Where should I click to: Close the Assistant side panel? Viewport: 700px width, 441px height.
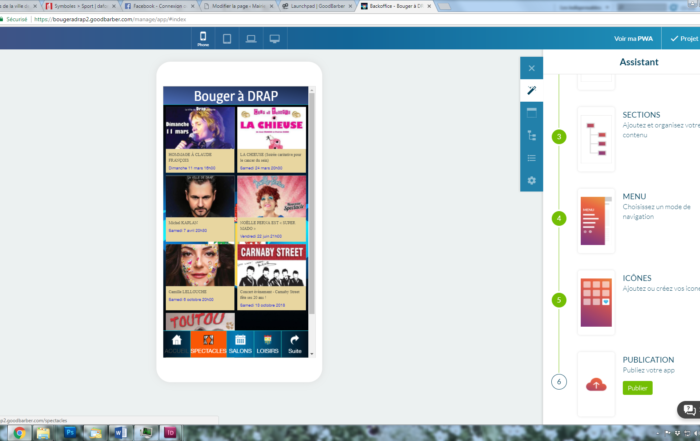click(x=531, y=68)
